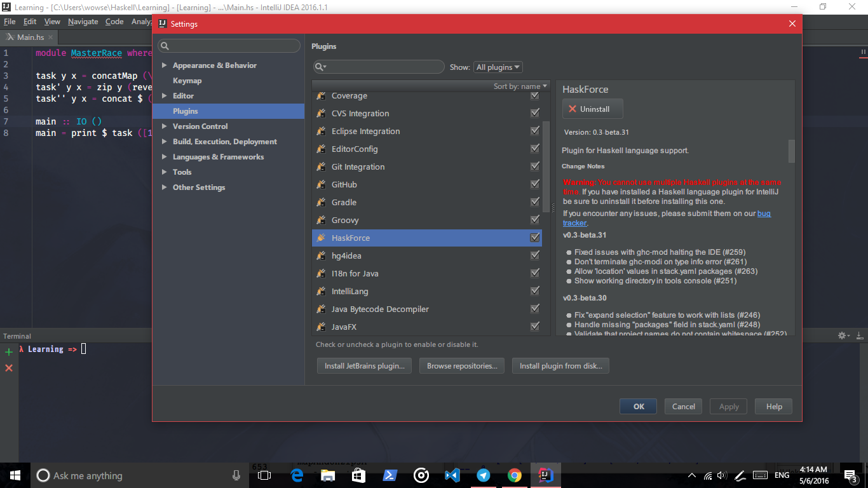Click Install plugin from disk button
This screenshot has width=868, height=488.
tap(560, 366)
